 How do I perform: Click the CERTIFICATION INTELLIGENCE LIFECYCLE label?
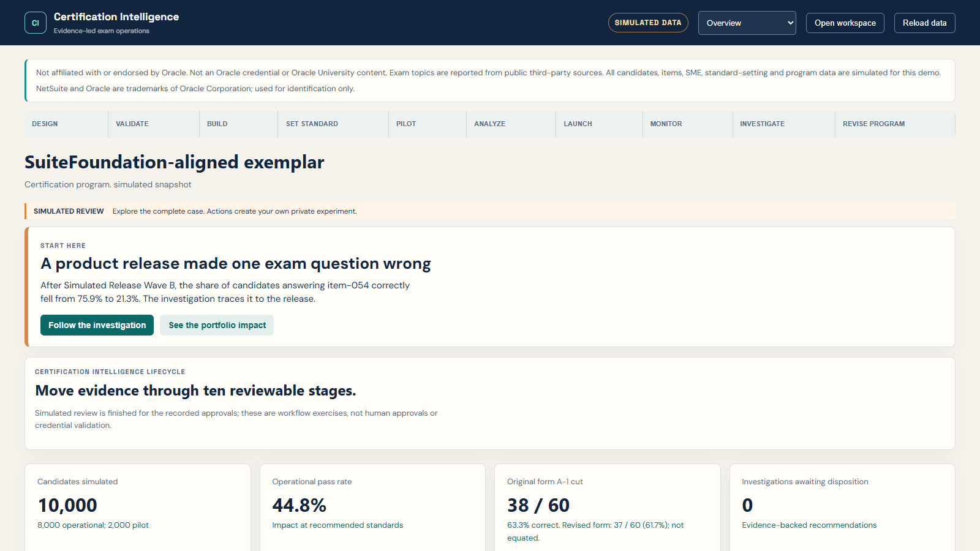[110, 372]
